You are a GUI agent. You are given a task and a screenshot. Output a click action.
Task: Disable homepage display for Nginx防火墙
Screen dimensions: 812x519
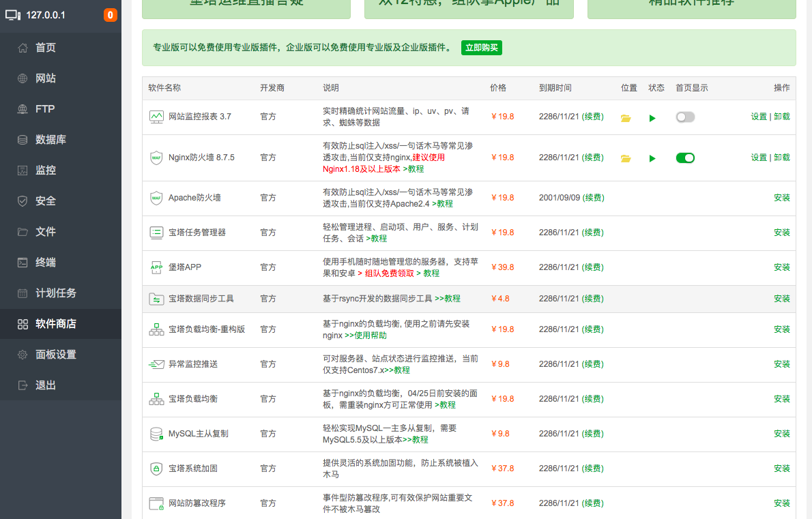click(x=685, y=158)
